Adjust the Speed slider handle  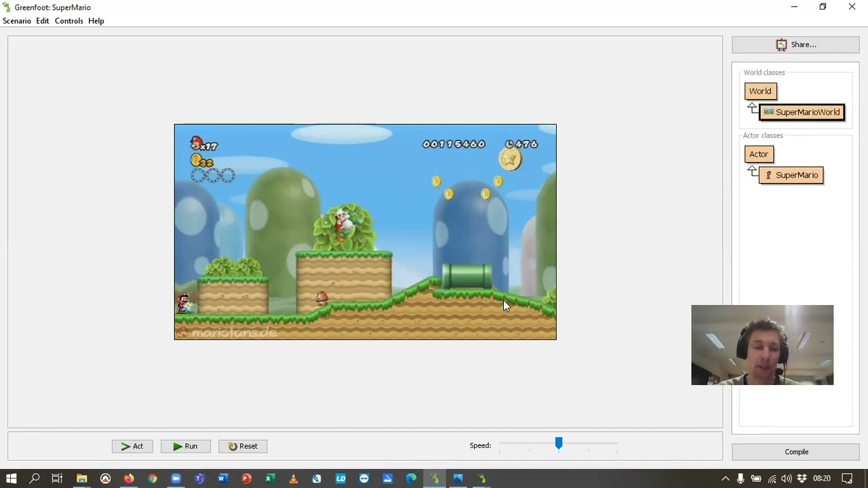click(x=559, y=443)
